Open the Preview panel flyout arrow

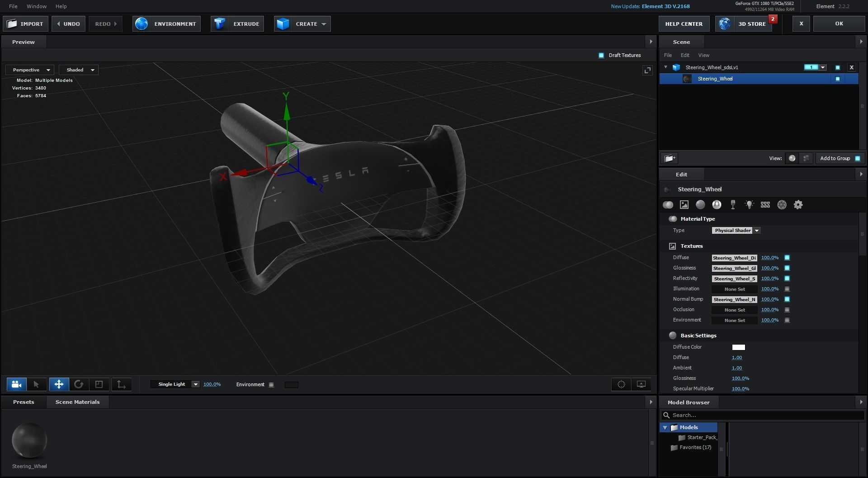(x=651, y=42)
